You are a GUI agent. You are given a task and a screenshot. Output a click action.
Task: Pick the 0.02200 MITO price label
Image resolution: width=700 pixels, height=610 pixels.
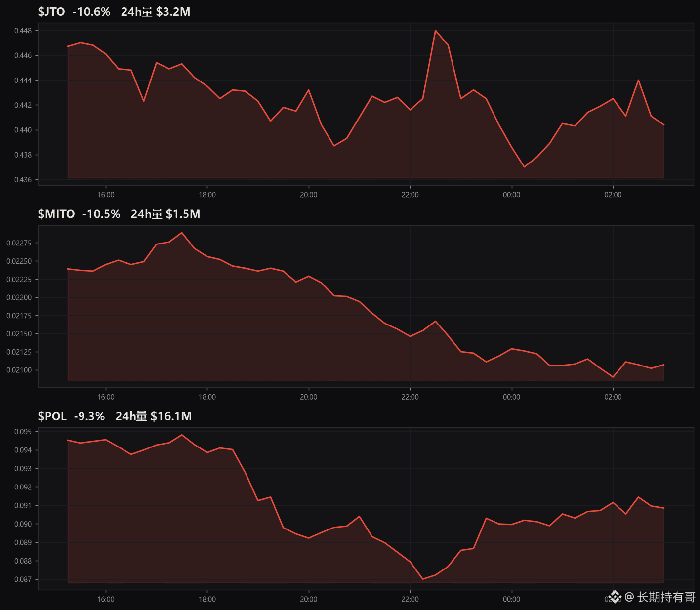coord(19,297)
